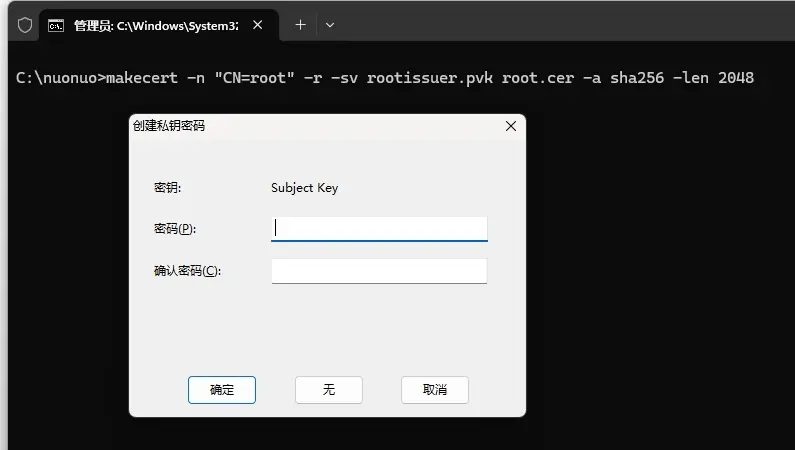Click the 密钥 label text
The height and width of the screenshot is (450, 795).
coord(167,188)
